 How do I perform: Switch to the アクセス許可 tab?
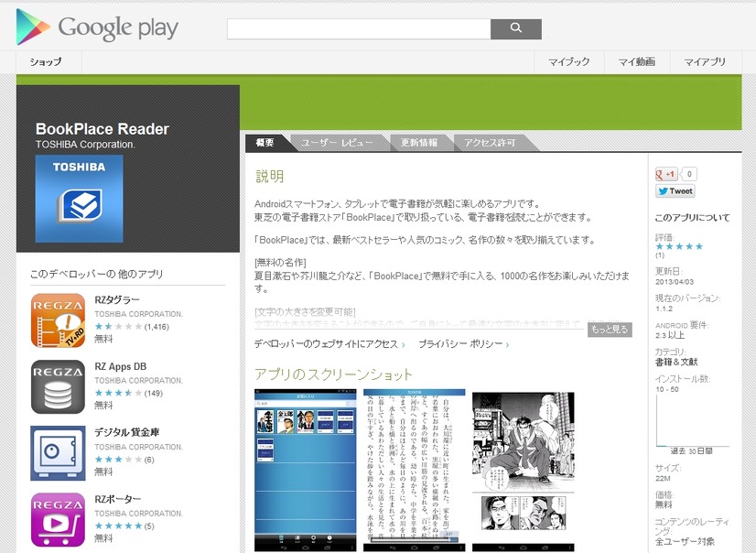tap(490, 143)
